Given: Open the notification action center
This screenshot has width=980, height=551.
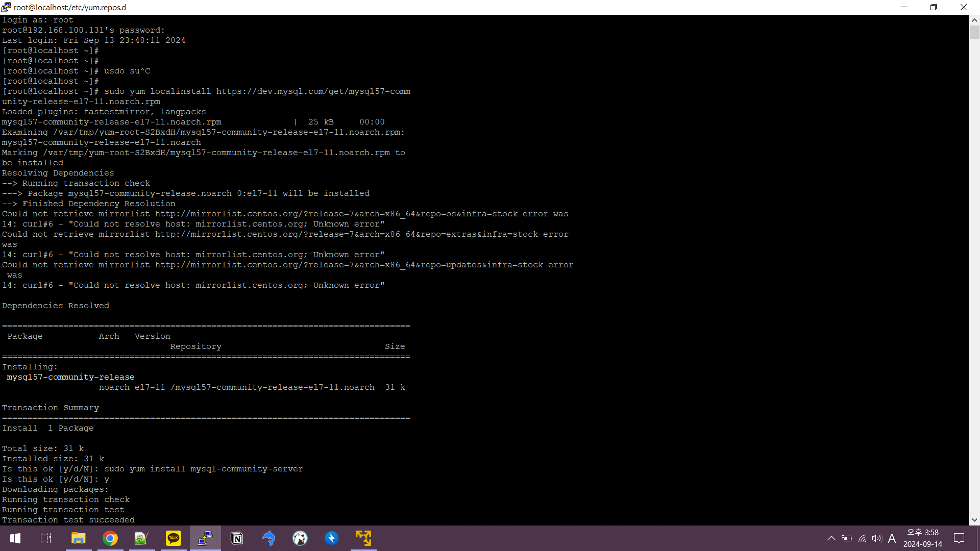Looking at the screenshot, I should (x=959, y=538).
